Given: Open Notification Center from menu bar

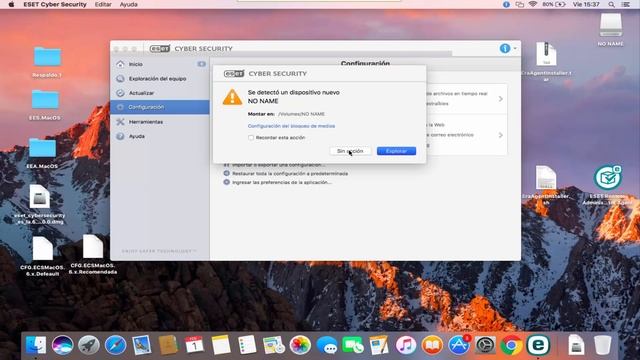Looking at the screenshot, I should click(625, 4).
